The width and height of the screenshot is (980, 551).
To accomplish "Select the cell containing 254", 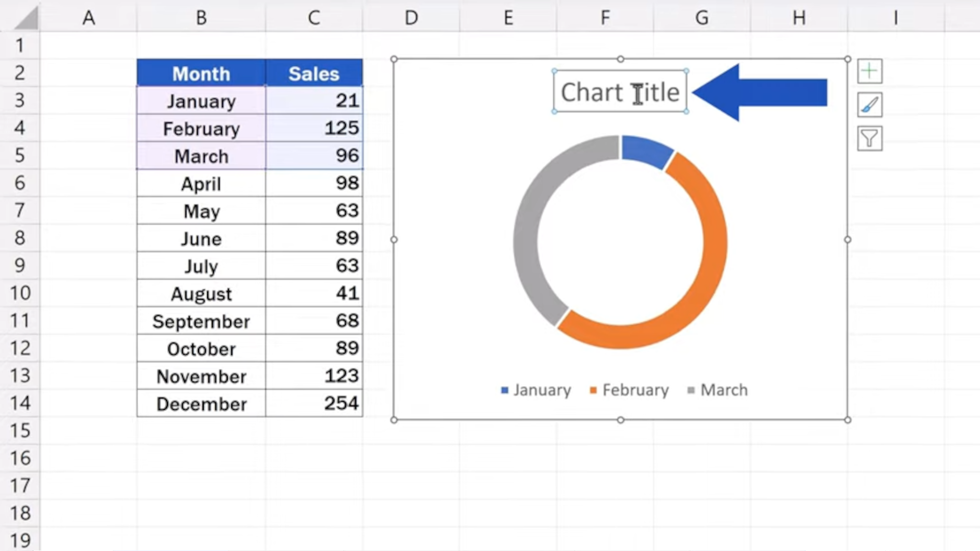I will point(314,404).
